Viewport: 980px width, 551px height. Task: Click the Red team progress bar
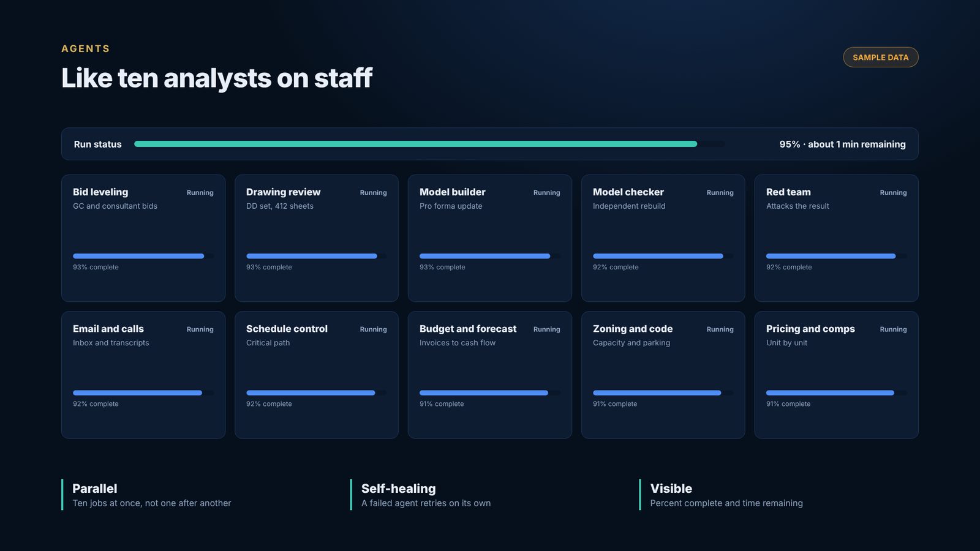point(837,256)
